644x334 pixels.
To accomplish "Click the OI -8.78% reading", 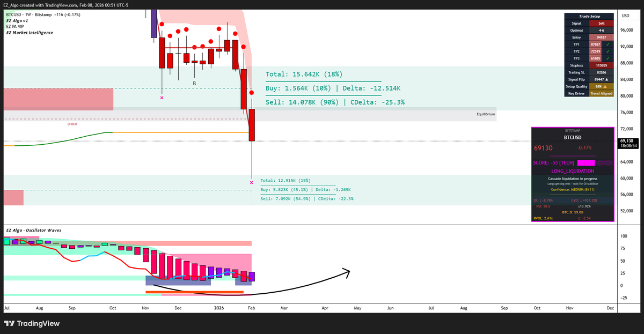I will (x=543, y=201).
